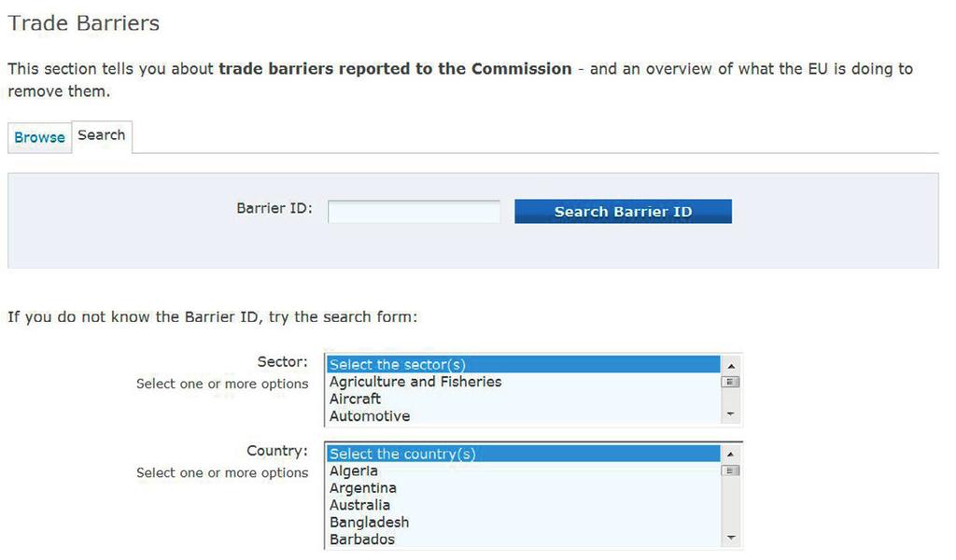The width and height of the screenshot is (956, 560).
Task: Select 'Select the country(s)' list option
Action: (x=524, y=454)
